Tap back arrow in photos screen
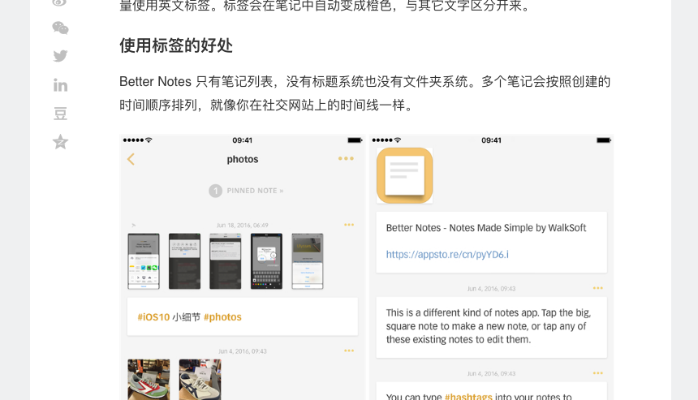Viewport: 698px width, 400px height. coord(131,159)
